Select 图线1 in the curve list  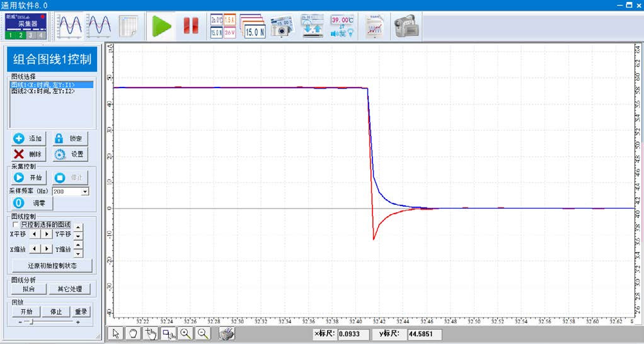(43, 84)
